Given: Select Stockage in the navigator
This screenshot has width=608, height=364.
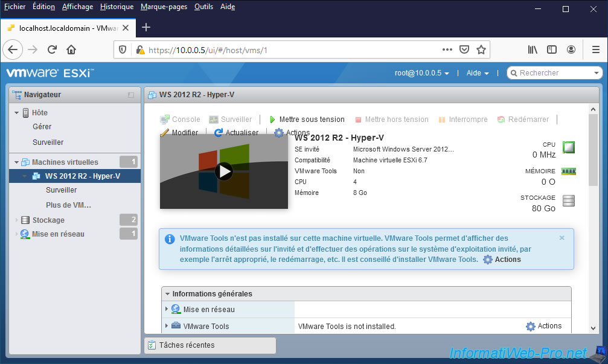Looking at the screenshot, I should point(48,220).
